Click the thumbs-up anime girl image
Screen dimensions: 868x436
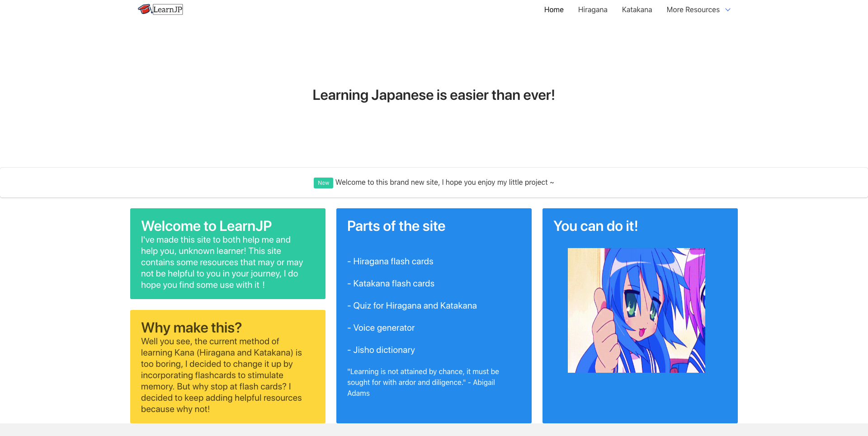click(x=636, y=310)
